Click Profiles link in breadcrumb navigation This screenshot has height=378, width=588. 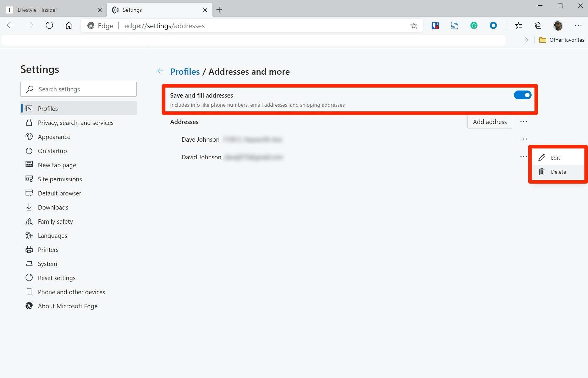click(x=185, y=71)
